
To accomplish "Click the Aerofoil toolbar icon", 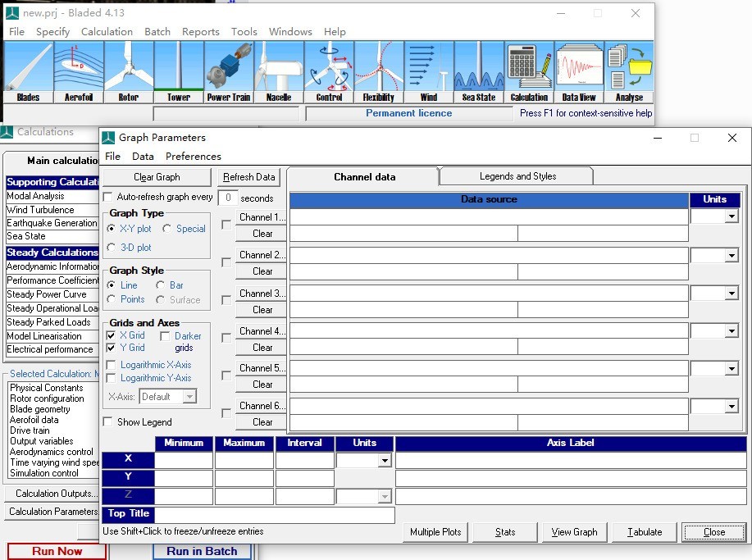I will pos(79,72).
